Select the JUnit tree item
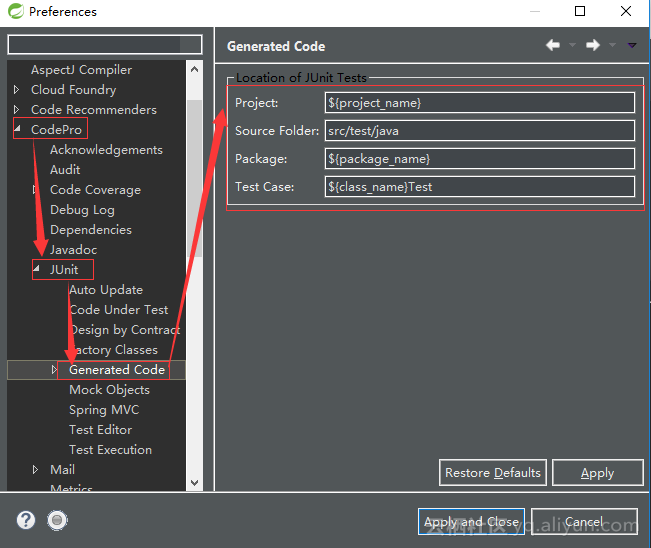This screenshot has height=548, width=651. click(64, 269)
